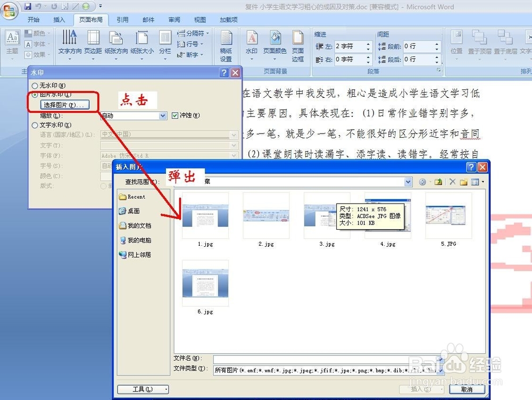The width and height of the screenshot is (532, 400).
Task: Click the 选择图片 button
Action: coord(64,105)
